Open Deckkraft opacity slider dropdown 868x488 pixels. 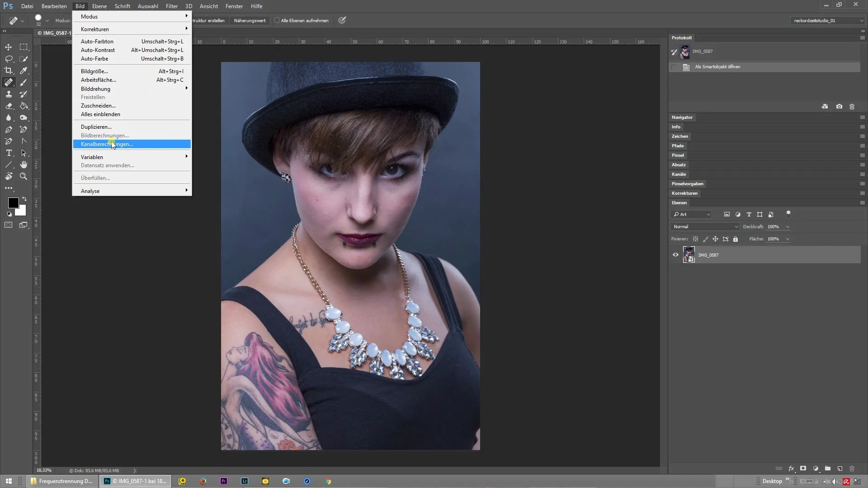788,227
